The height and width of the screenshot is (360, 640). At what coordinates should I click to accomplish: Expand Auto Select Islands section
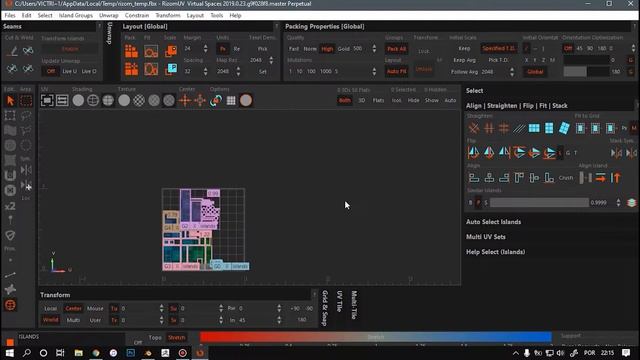point(493,222)
